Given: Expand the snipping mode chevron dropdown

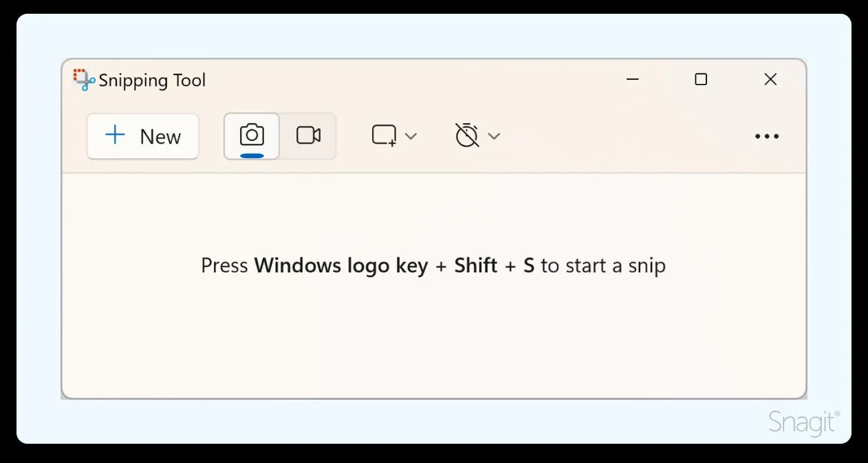Looking at the screenshot, I should coord(411,136).
